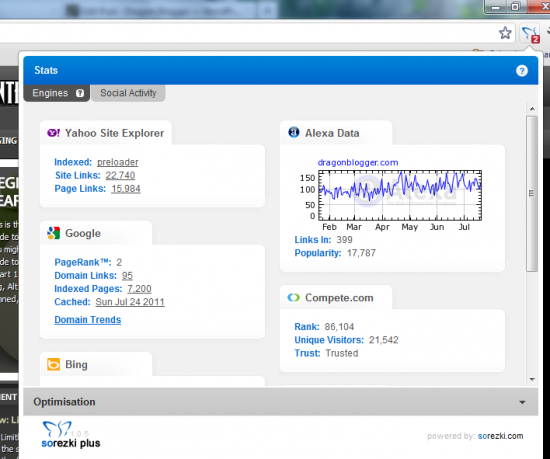Click the sorezki plus butterfly logo
Image resolution: width=550 pixels, height=459 pixels.
57,428
